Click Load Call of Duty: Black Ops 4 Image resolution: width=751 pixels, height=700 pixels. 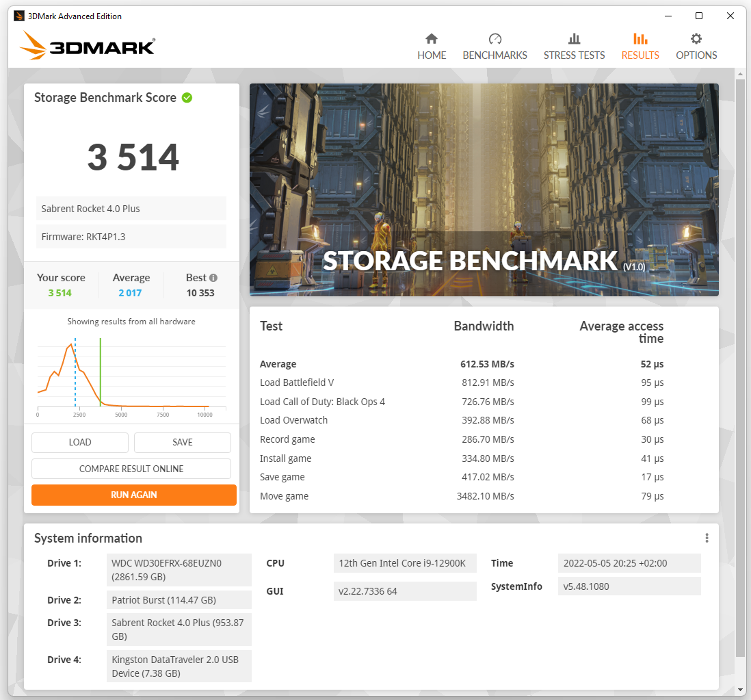click(322, 402)
